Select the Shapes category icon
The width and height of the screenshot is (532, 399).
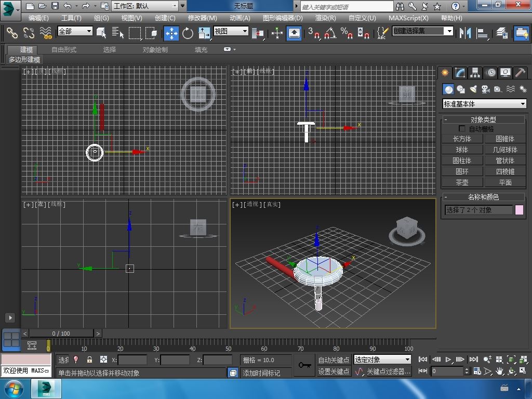coord(461,89)
